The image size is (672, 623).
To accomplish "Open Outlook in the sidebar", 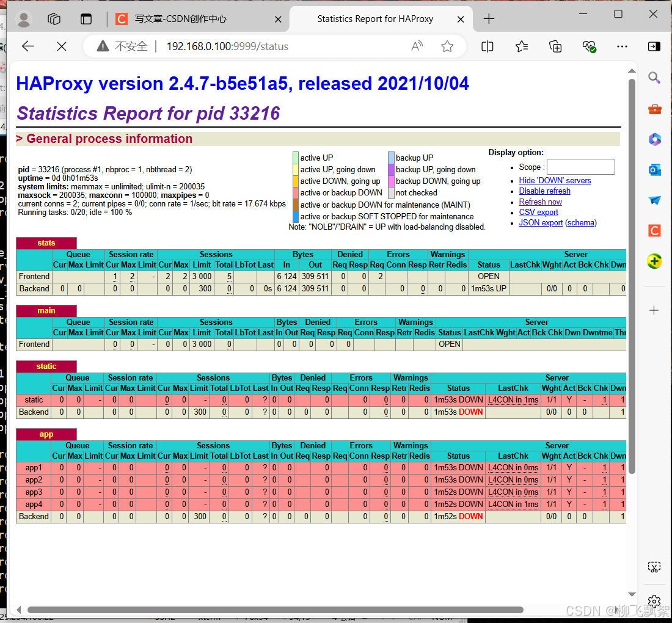I will (654, 170).
